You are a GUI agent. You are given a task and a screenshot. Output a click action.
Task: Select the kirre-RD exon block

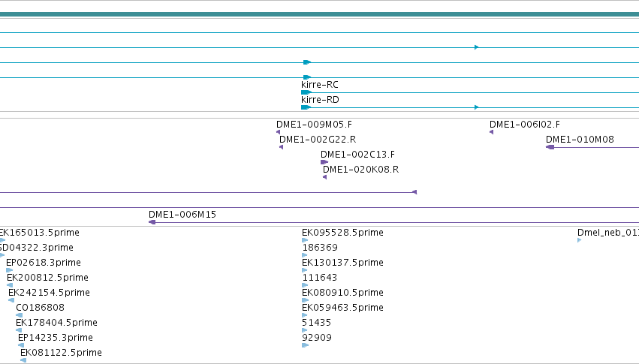[x=306, y=107]
